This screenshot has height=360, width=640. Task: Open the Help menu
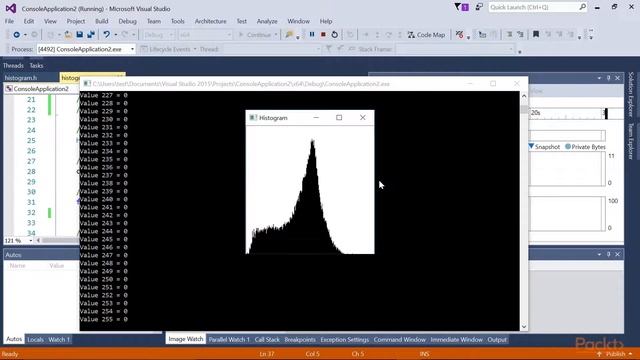click(326, 21)
